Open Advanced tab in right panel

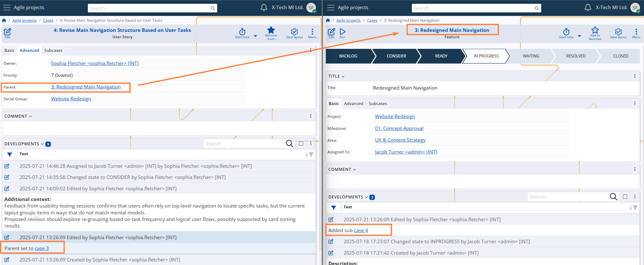(x=353, y=104)
